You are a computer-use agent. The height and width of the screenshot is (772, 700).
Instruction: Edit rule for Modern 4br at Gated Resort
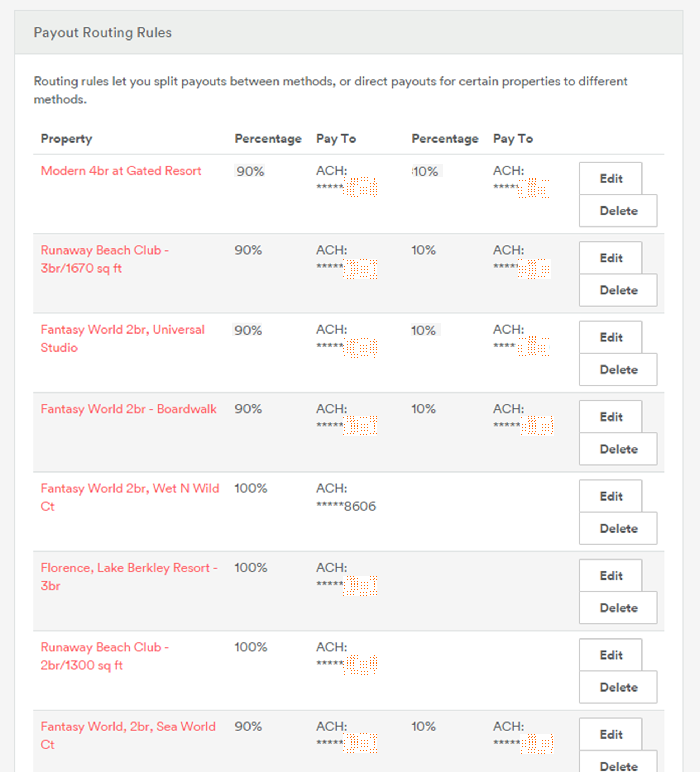(610, 178)
